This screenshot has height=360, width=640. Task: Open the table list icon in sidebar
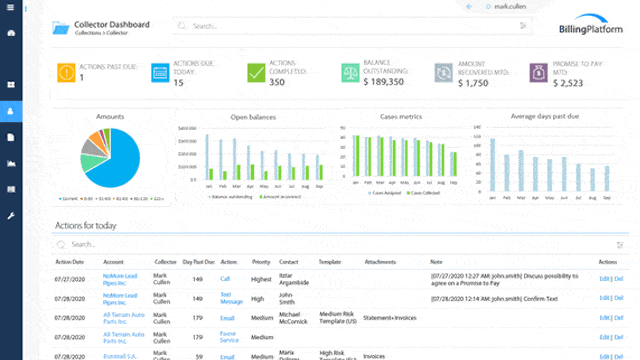pyautogui.click(x=11, y=189)
